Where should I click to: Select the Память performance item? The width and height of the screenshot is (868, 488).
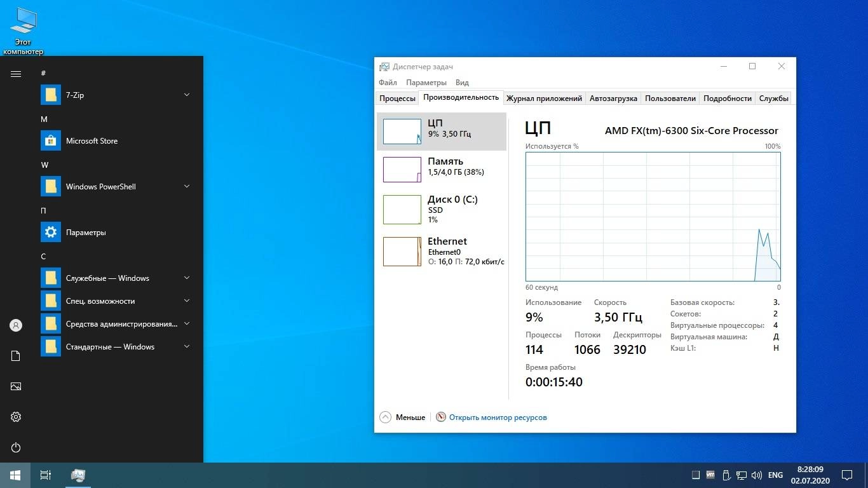pos(442,170)
